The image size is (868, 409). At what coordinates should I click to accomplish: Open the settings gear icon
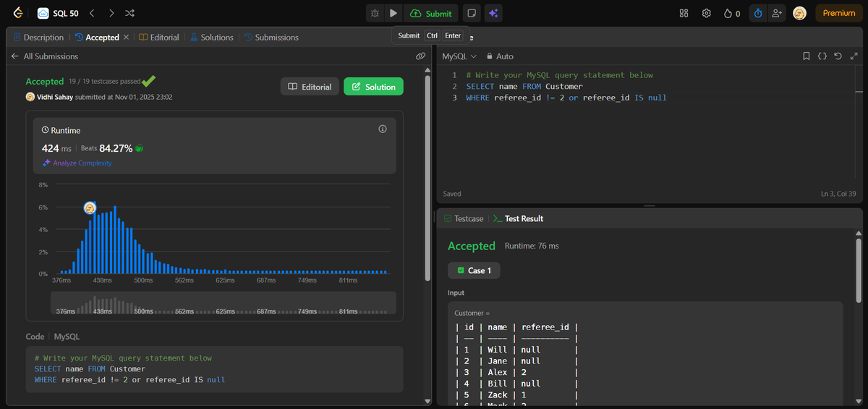point(707,13)
